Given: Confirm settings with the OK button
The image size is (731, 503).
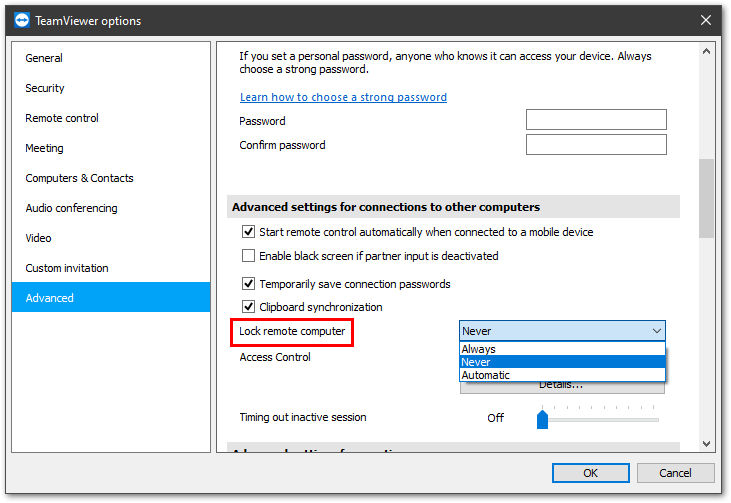Looking at the screenshot, I should coord(591,473).
